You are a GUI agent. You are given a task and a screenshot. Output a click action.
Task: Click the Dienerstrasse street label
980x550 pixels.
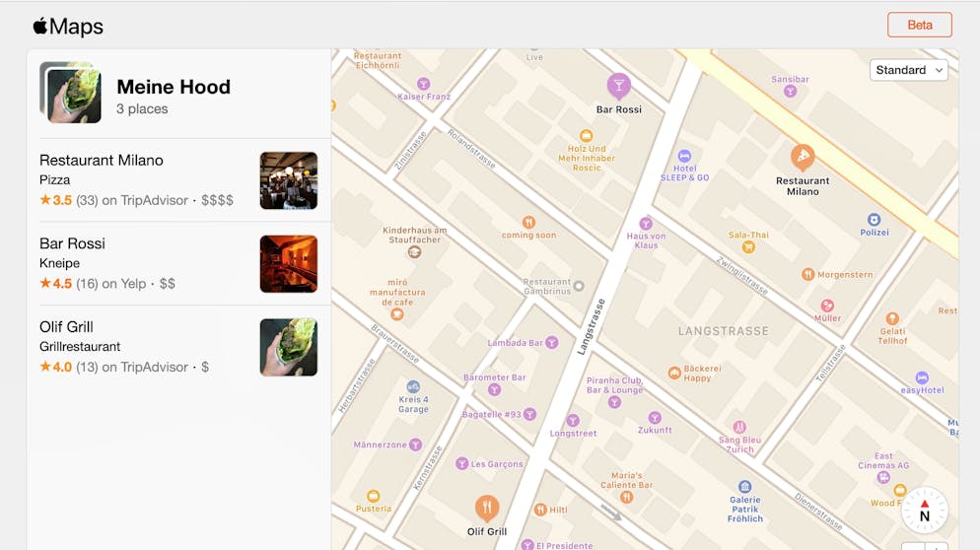click(x=818, y=512)
